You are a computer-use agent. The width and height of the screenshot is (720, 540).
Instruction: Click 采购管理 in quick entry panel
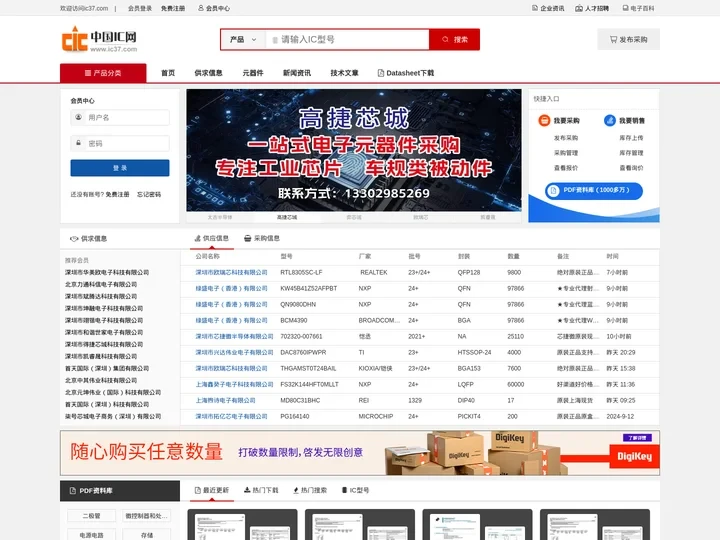click(x=566, y=153)
